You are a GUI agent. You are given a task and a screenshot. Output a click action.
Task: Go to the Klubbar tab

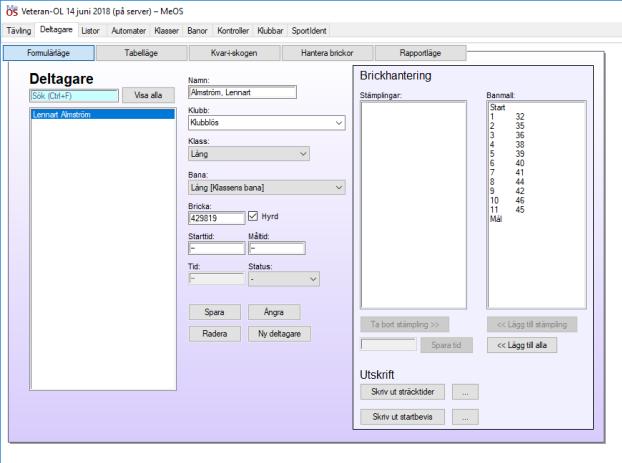tap(270, 31)
